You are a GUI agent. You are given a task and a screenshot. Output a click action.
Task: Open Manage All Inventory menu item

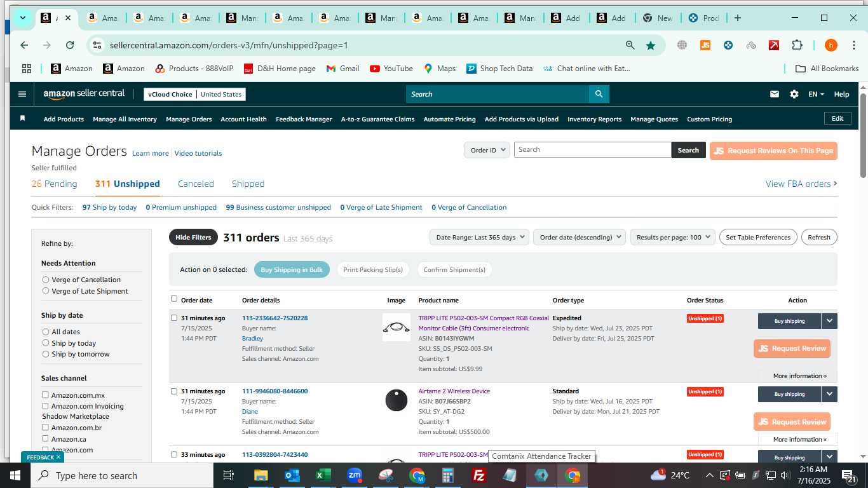click(125, 119)
